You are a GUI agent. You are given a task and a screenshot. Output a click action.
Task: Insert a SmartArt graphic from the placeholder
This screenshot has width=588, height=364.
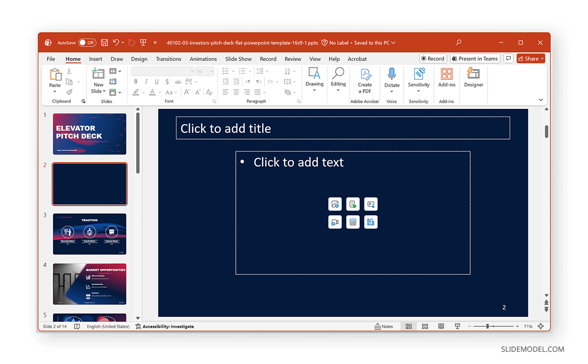coord(353,204)
